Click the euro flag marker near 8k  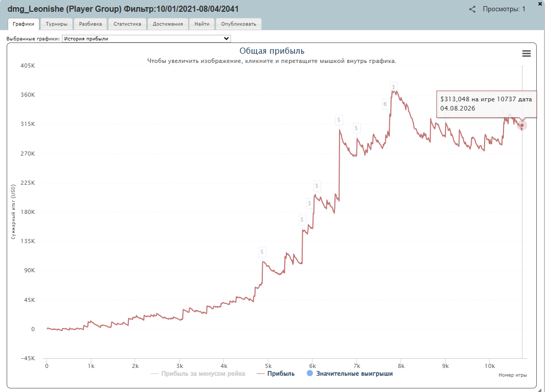click(386, 104)
